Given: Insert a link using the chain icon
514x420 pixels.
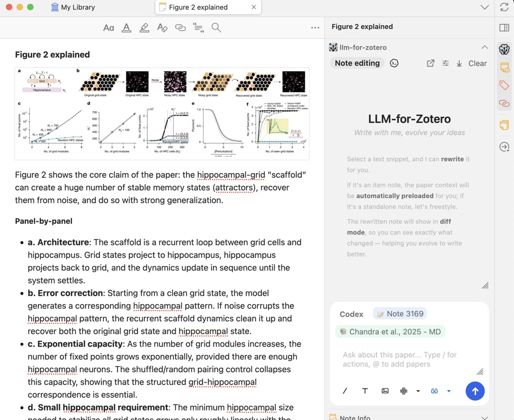Looking at the screenshot, I should click(180, 28).
